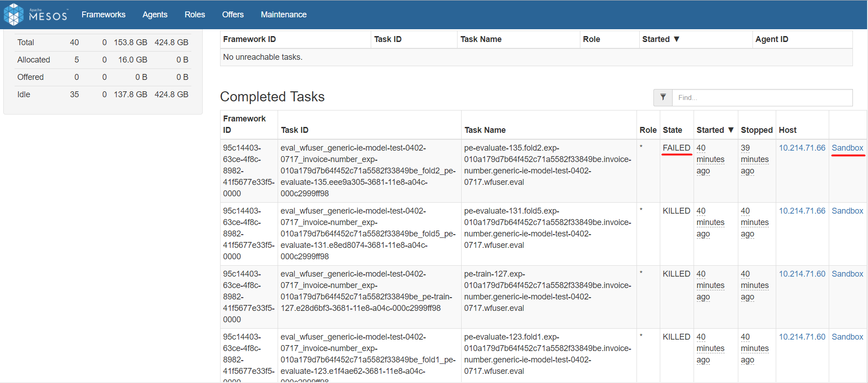This screenshot has width=868, height=383.
Task: Sort unreachable tasks by Agent ID header
Action: pyautogui.click(x=772, y=39)
